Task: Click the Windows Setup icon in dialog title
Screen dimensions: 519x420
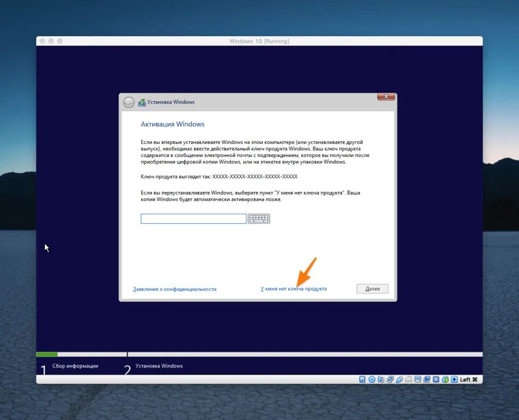Action: pyautogui.click(x=142, y=102)
